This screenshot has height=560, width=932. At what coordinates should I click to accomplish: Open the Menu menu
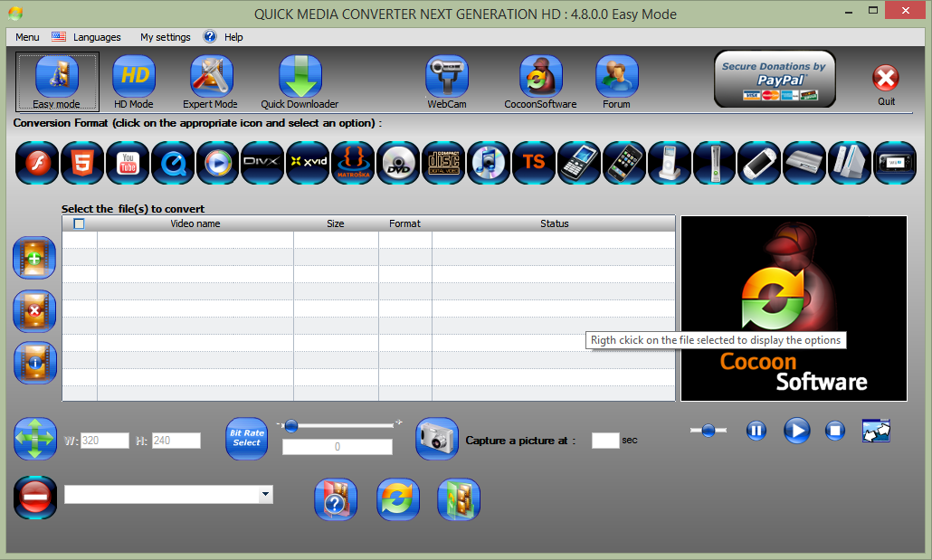point(27,37)
